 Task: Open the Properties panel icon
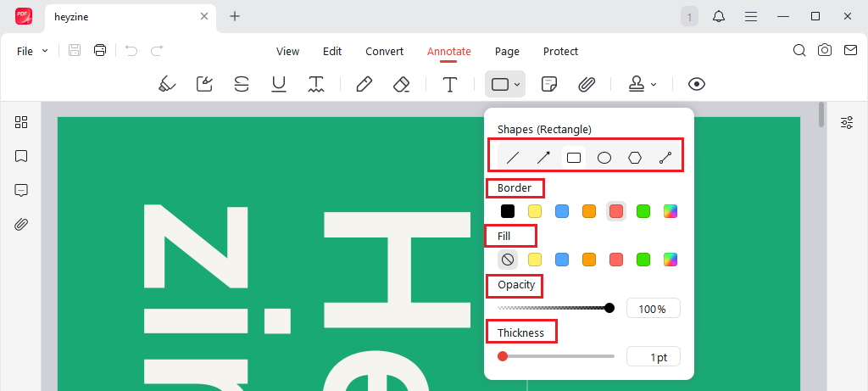point(847,122)
